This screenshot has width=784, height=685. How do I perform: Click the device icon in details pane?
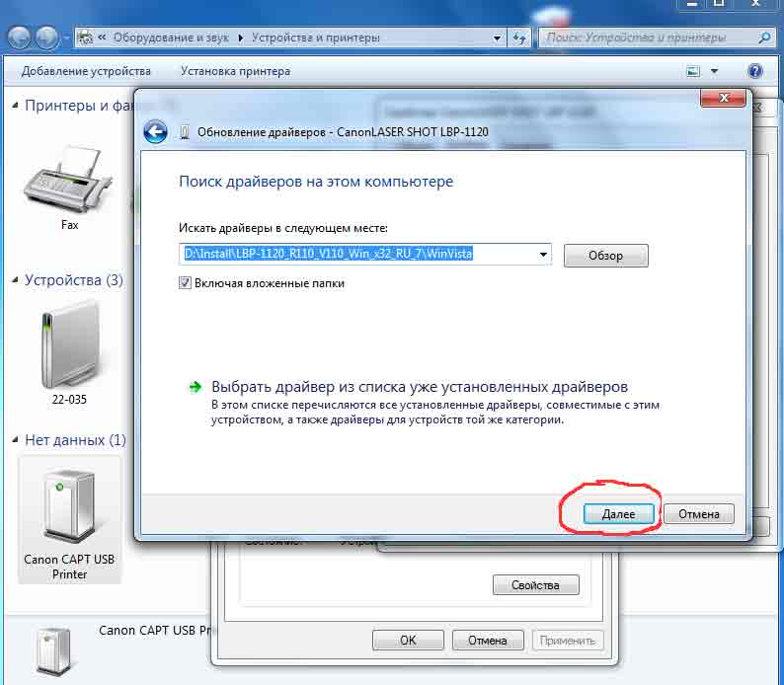pos(53,652)
